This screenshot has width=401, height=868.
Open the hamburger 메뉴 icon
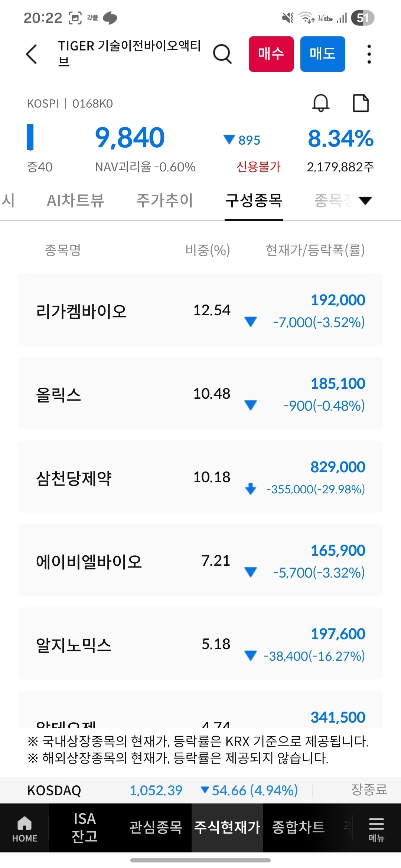coord(376,828)
